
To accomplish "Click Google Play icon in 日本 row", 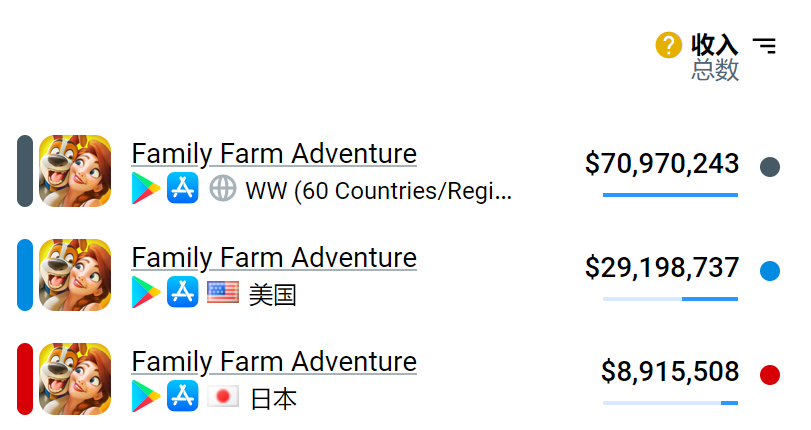I will tap(146, 397).
